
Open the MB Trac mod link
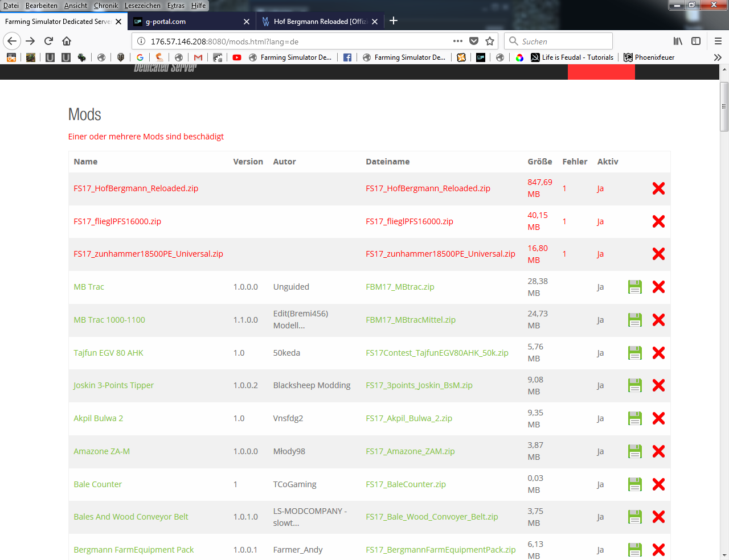89,287
